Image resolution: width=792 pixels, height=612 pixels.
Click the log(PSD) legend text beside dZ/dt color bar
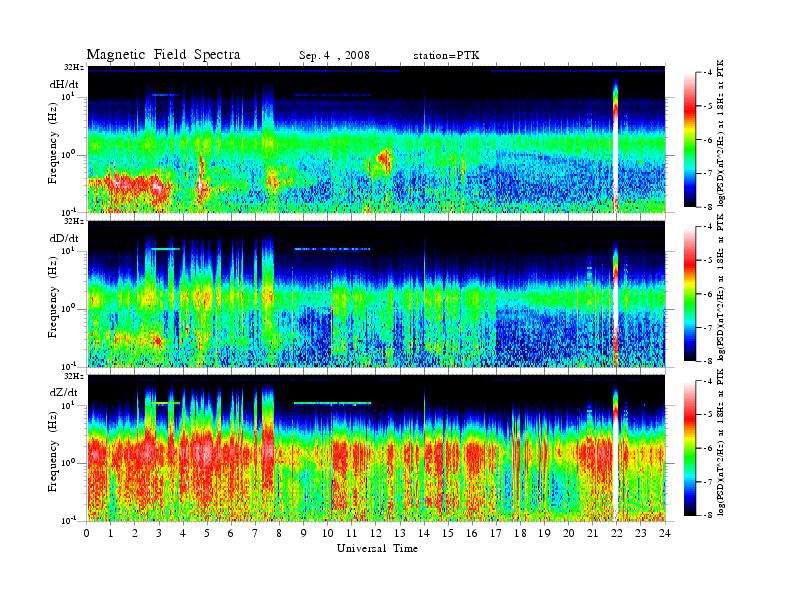tap(721, 442)
